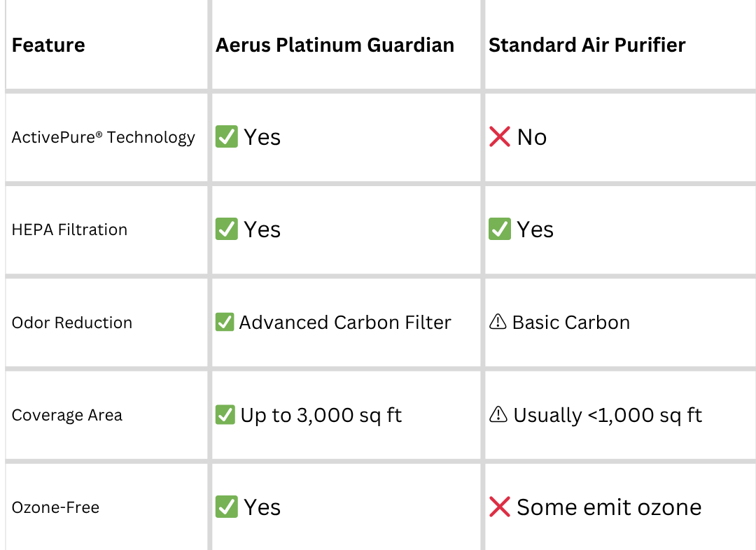Click the red X beside Some emit ozone
The width and height of the screenshot is (756, 550).
click(x=500, y=507)
